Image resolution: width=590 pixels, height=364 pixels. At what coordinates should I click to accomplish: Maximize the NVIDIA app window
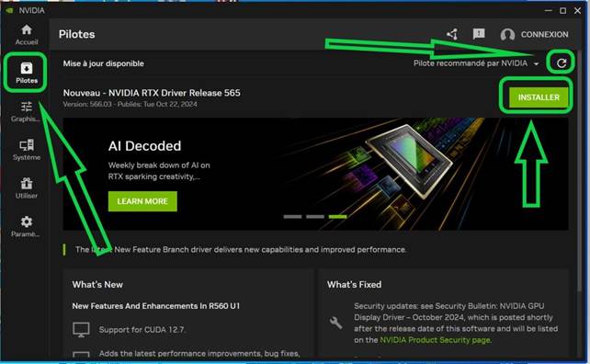click(563, 10)
